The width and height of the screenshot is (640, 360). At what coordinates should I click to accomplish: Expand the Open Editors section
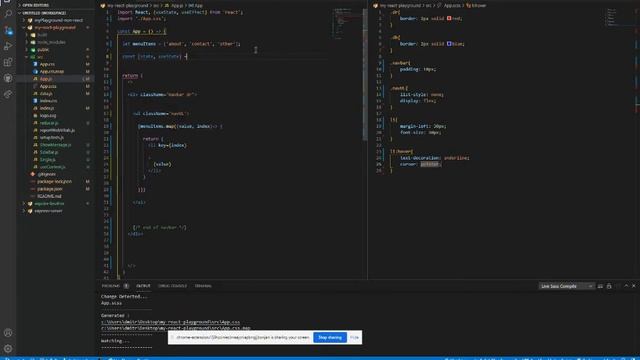coord(36,5)
